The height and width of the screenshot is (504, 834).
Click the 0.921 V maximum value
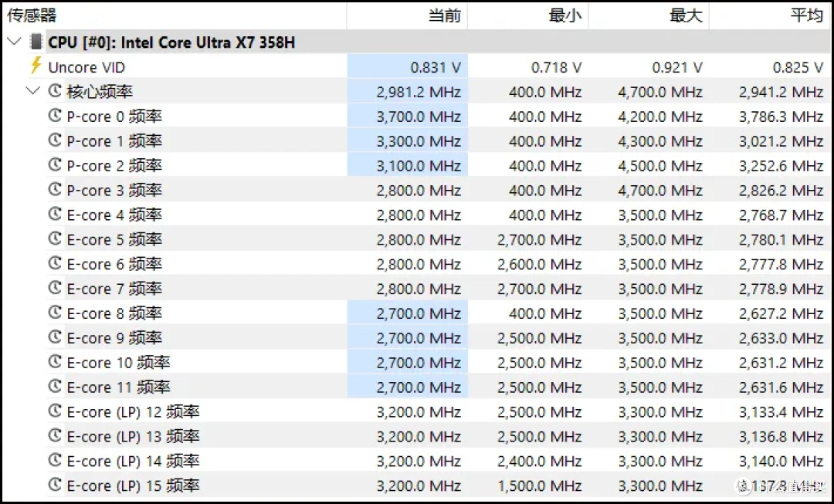click(677, 67)
